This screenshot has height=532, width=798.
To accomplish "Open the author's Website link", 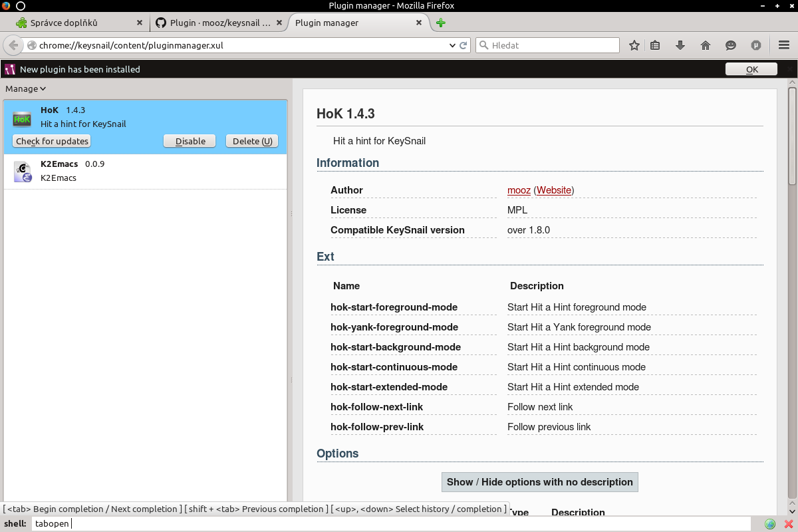I will point(554,190).
